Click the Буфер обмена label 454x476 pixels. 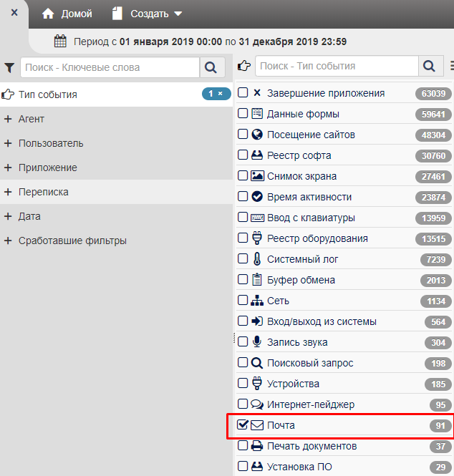(301, 280)
